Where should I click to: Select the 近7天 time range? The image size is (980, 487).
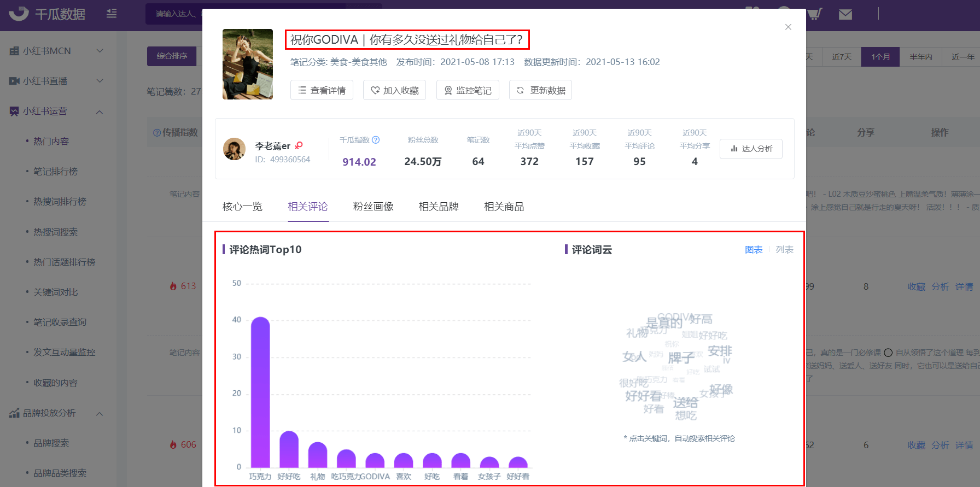842,57
